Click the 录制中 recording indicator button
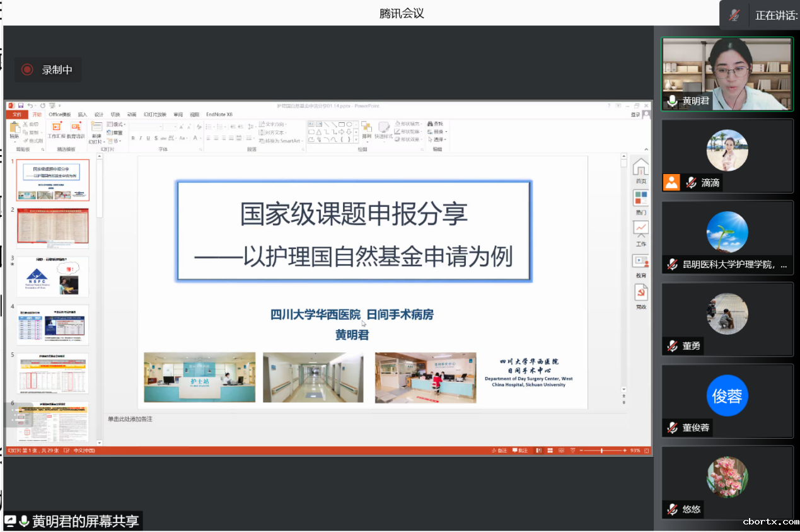This screenshot has height=532, width=800. coord(47,70)
